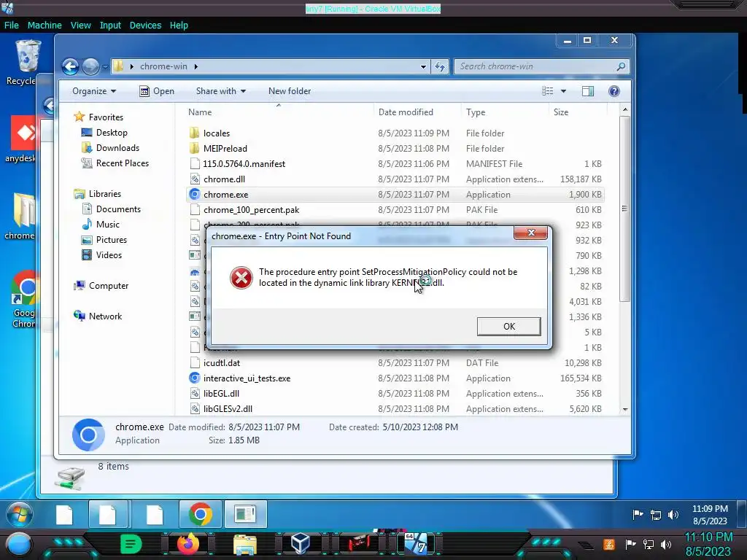The image size is (747, 560).
Task: Click the chrome-win breadcrumb in address bar
Action: click(x=163, y=66)
